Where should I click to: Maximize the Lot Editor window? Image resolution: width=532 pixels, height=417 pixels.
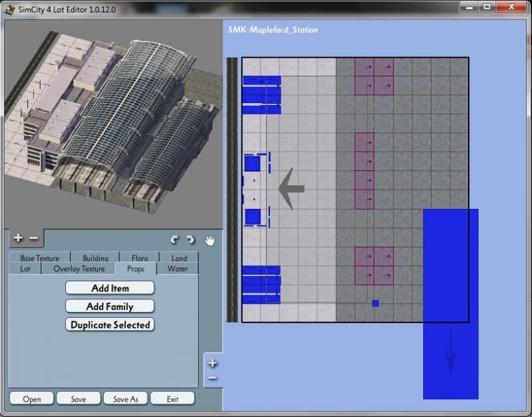pos(487,7)
